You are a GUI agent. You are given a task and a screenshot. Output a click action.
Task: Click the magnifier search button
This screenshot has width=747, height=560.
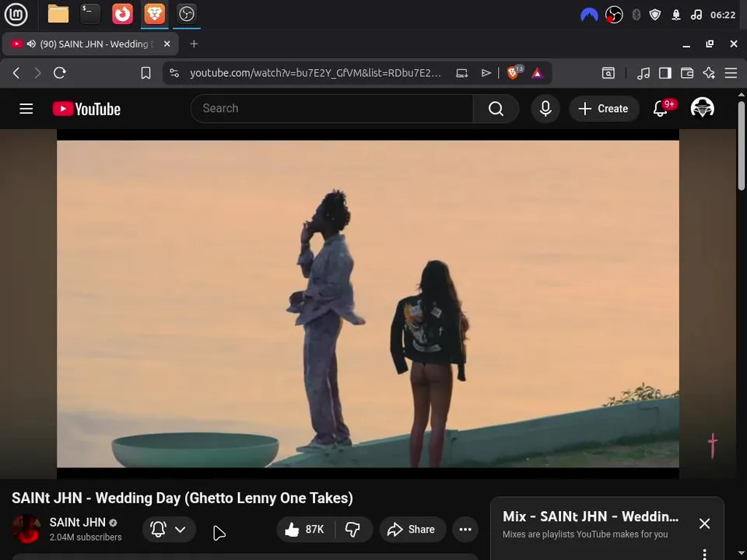tap(496, 109)
